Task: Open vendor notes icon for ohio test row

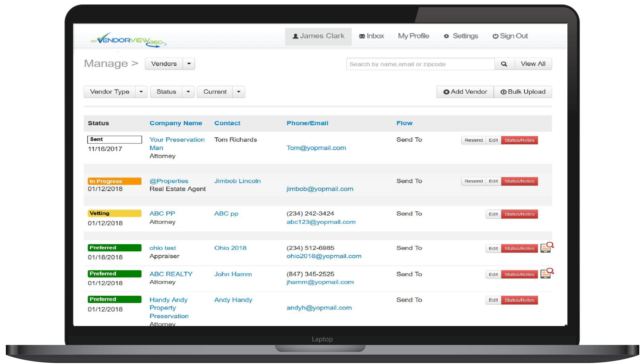Action: pyautogui.click(x=547, y=247)
